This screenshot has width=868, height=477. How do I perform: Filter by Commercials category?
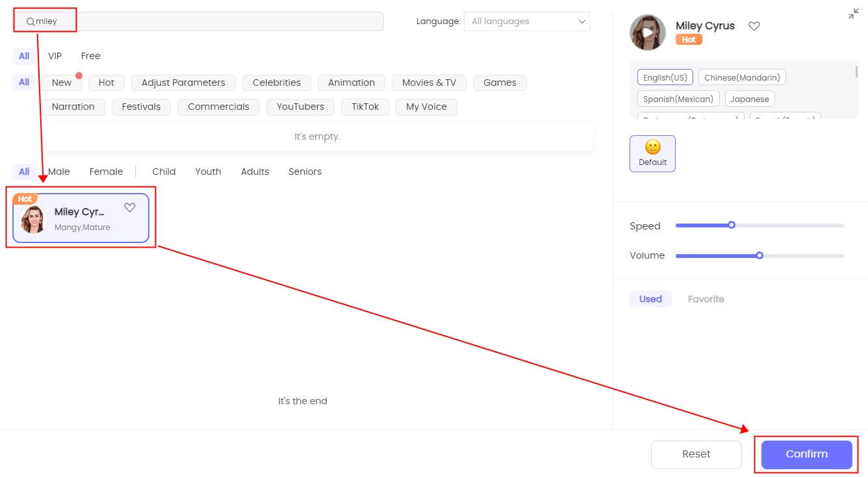(x=218, y=107)
